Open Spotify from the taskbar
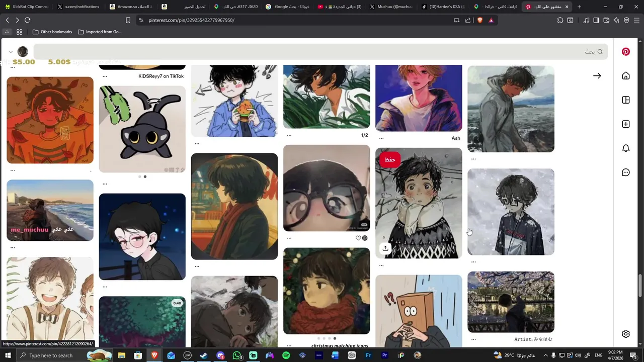This screenshot has height=362, width=644. point(286,355)
